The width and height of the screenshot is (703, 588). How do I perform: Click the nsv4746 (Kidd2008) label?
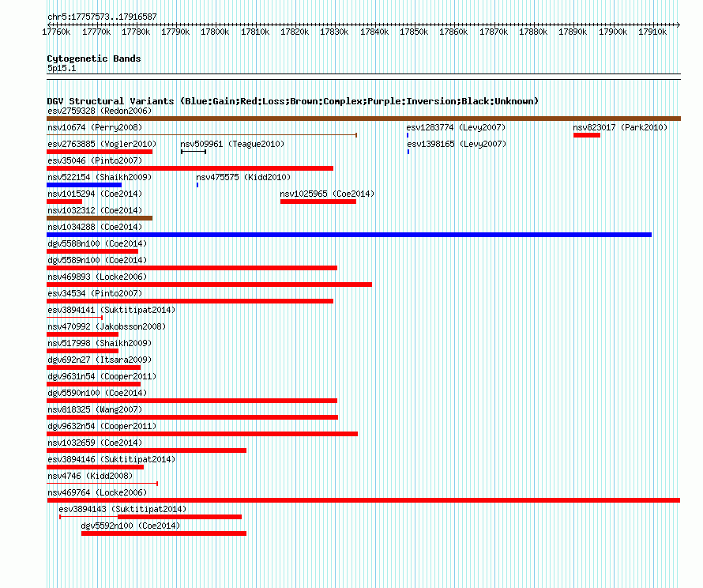(90, 476)
